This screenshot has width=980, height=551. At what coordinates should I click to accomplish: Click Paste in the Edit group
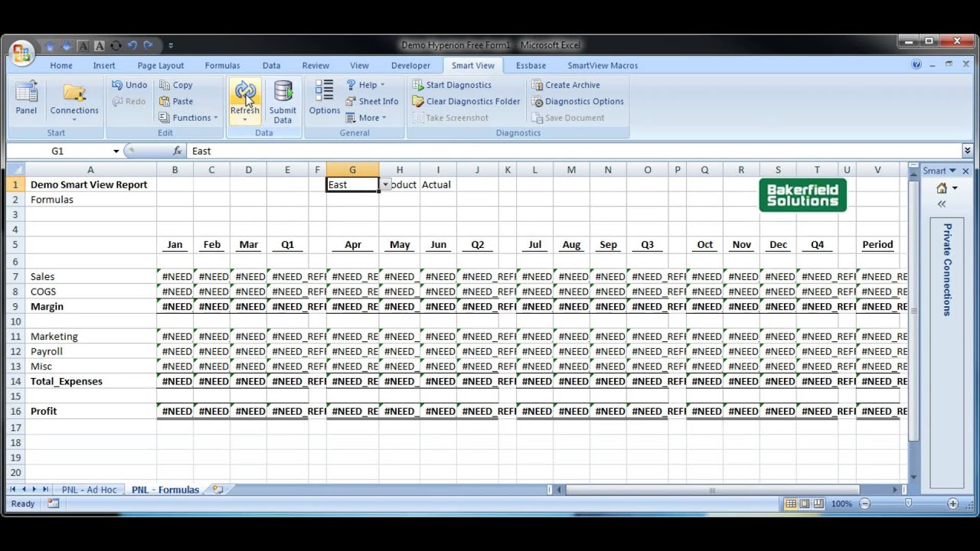[x=176, y=101]
